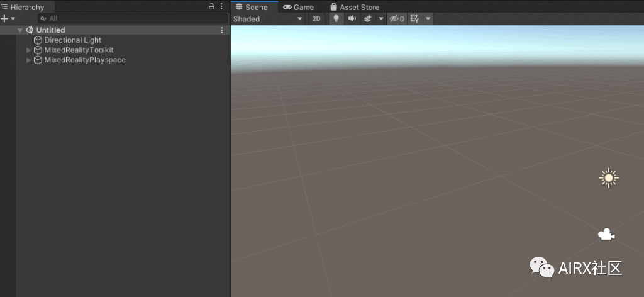The width and height of the screenshot is (644, 297).
Task: Select MixedRealityToolkit in Hierarchy
Action: point(79,50)
